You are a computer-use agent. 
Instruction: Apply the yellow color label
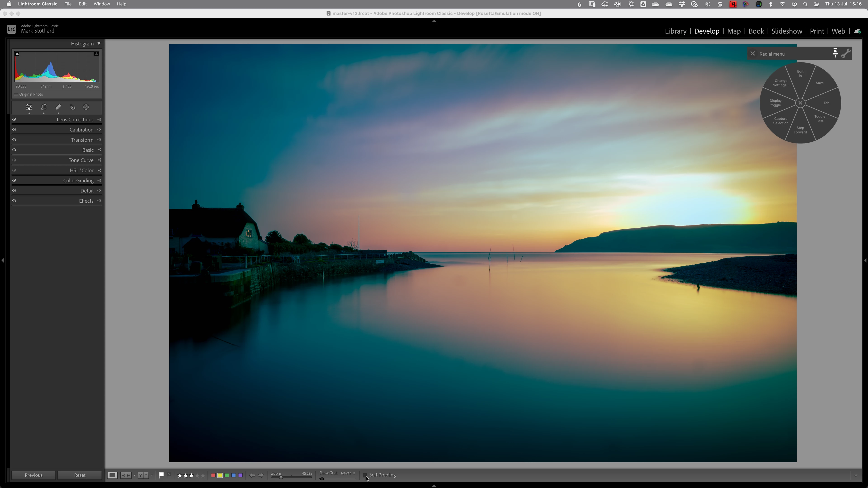tap(220, 475)
